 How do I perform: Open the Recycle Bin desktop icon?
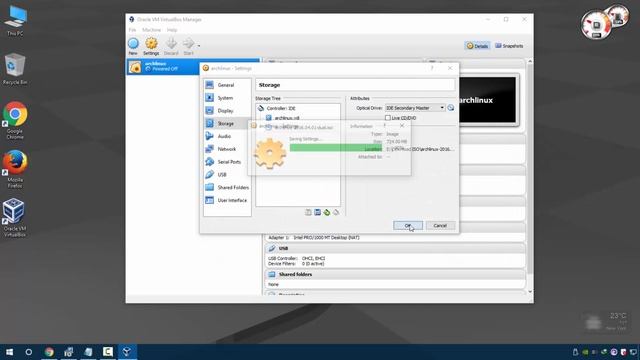pos(15,69)
